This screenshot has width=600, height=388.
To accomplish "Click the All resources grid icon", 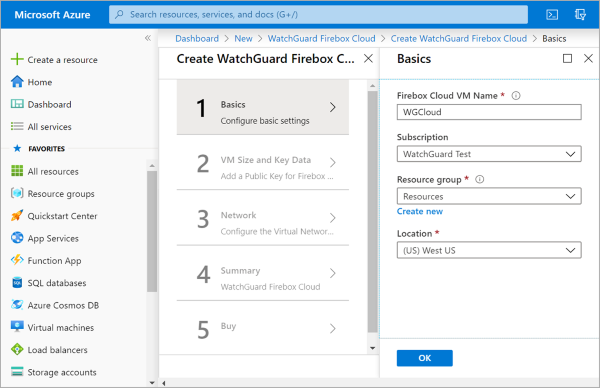I will tap(17, 171).
